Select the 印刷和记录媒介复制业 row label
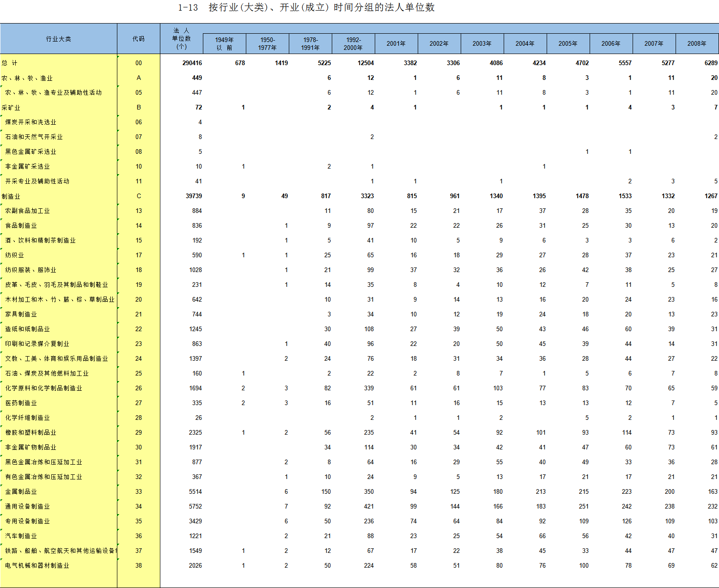 pos(37,344)
